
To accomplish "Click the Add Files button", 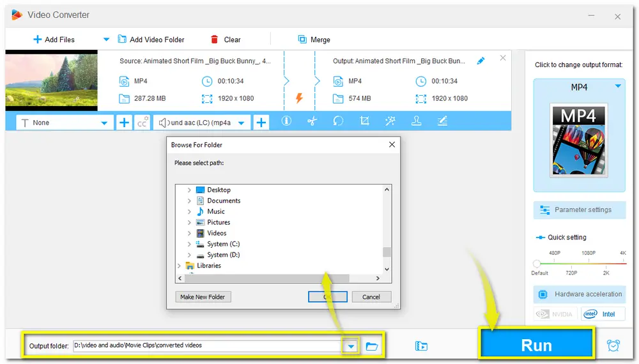I will (x=54, y=40).
